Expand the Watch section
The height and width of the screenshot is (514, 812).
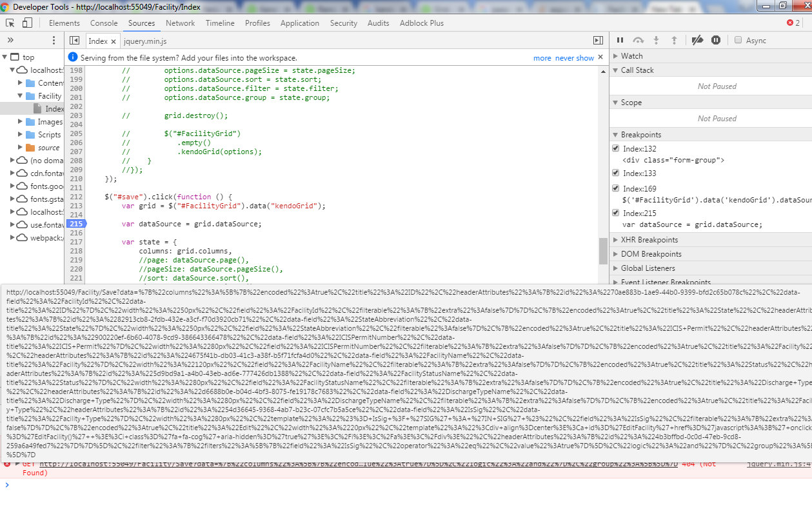(631, 56)
